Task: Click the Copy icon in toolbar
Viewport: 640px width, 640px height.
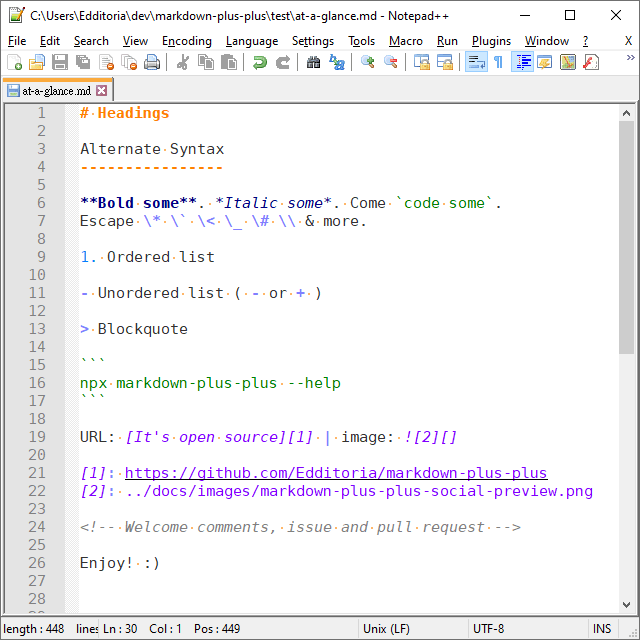Action: click(206, 62)
